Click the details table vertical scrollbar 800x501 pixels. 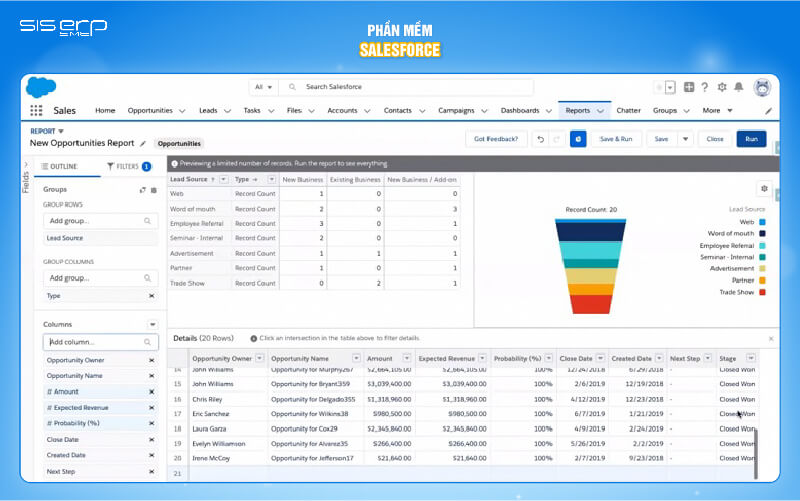[x=756, y=454]
